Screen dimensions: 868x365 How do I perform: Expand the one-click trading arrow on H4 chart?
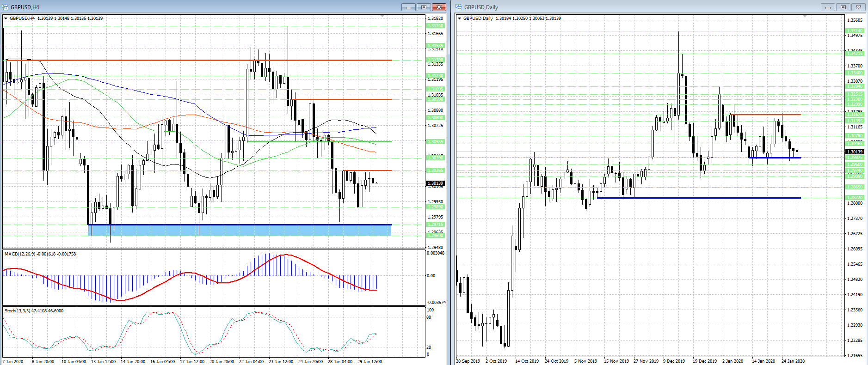pyautogui.click(x=6, y=18)
